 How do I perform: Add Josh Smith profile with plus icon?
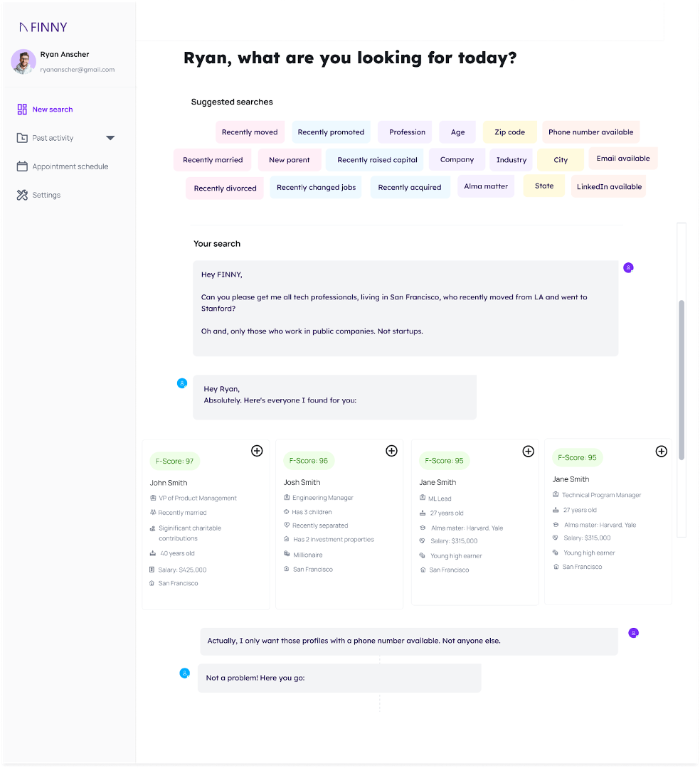(x=391, y=451)
